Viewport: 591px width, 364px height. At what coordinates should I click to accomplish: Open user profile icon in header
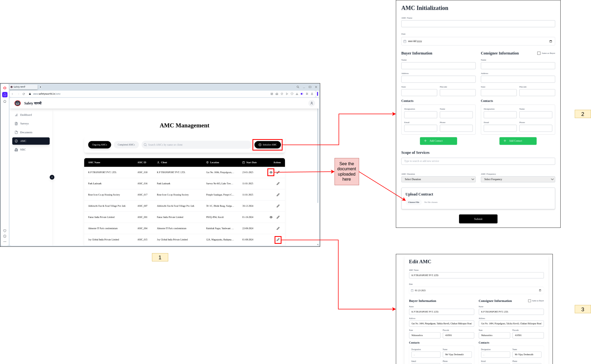pyautogui.click(x=311, y=103)
